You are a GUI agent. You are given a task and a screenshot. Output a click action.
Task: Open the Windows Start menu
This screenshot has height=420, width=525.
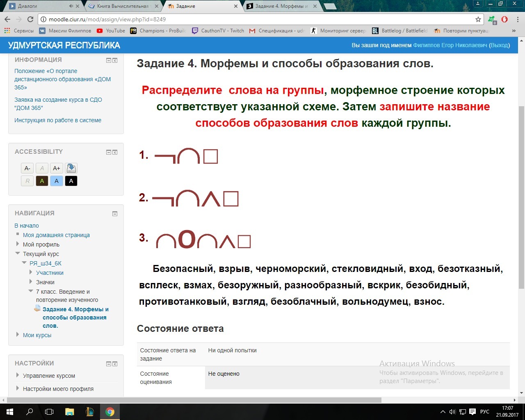pyautogui.click(x=10, y=412)
